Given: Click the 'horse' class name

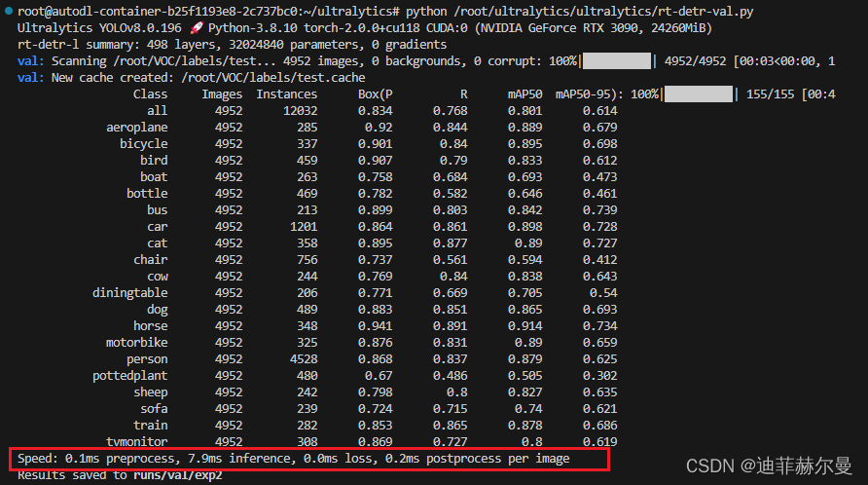Looking at the screenshot, I should tap(150, 326).
